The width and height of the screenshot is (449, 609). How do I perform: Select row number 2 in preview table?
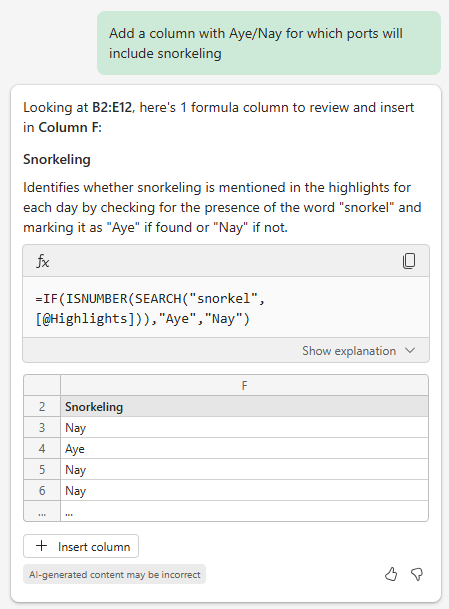42,406
